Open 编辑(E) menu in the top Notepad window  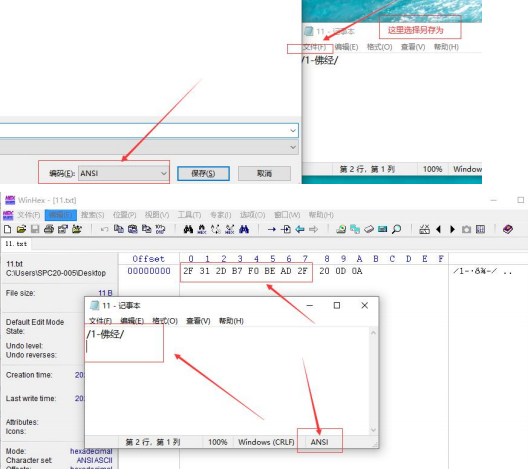346,47
